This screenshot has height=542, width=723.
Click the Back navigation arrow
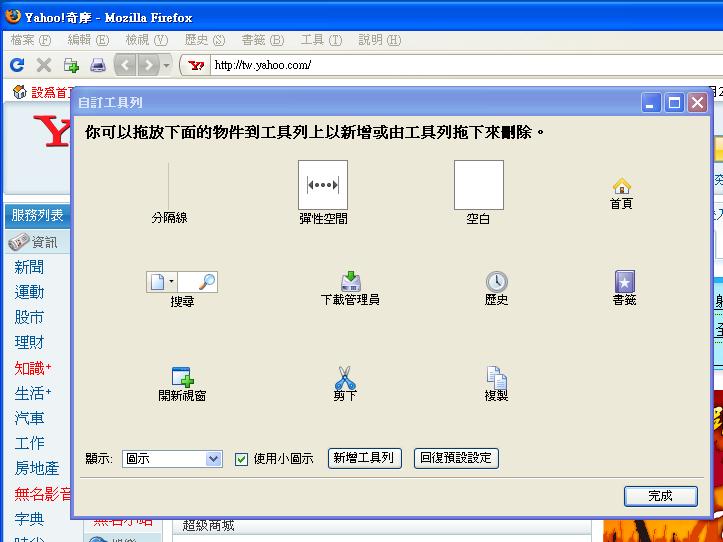pyautogui.click(x=125, y=65)
